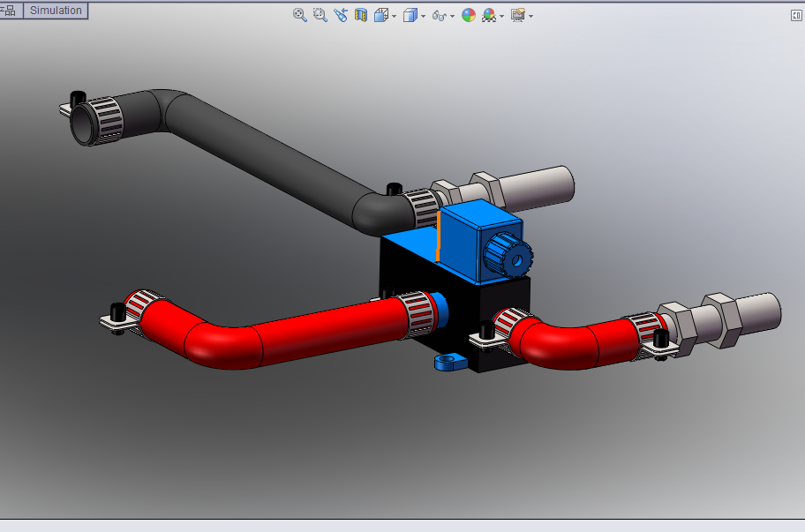Open the View Settings dropdown arrow
This screenshot has height=532, width=805.
point(530,17)
